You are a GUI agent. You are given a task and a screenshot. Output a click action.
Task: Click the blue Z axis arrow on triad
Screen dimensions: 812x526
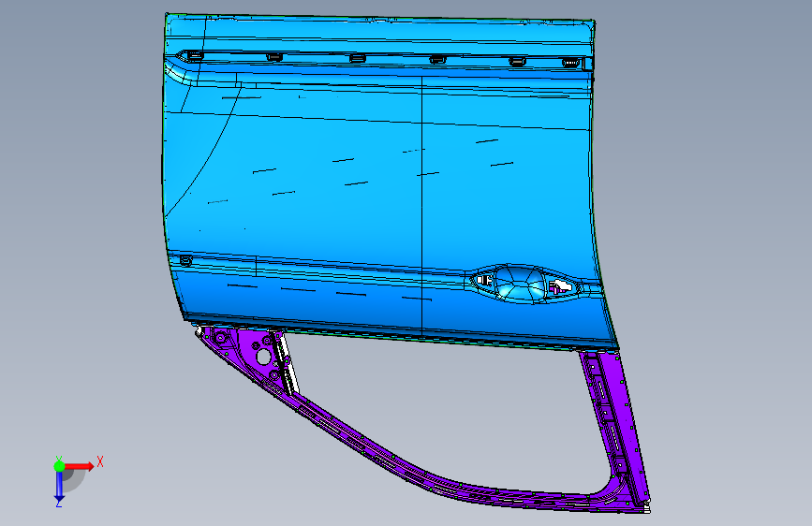tap(59, 487)
